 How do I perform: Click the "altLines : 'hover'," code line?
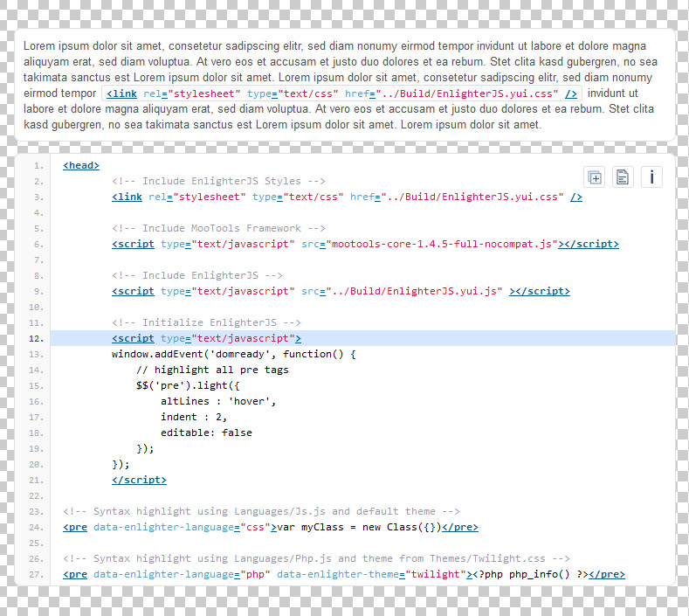(218, 401)
